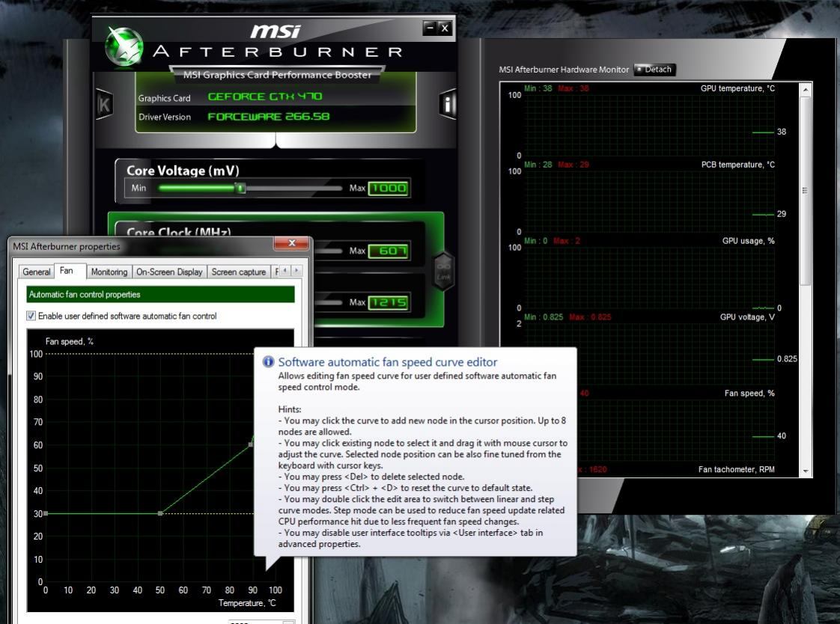
Task: Click the GPU voltage graph label
Action: (746, 316)
